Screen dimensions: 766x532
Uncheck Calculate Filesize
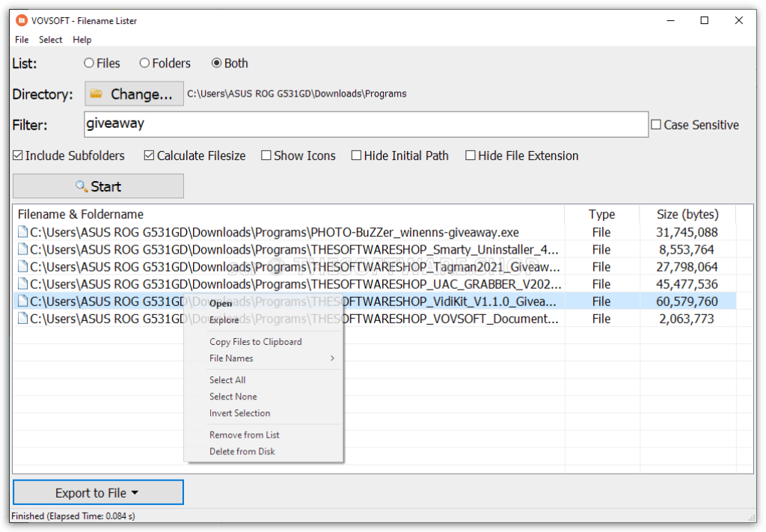(150, 156)
